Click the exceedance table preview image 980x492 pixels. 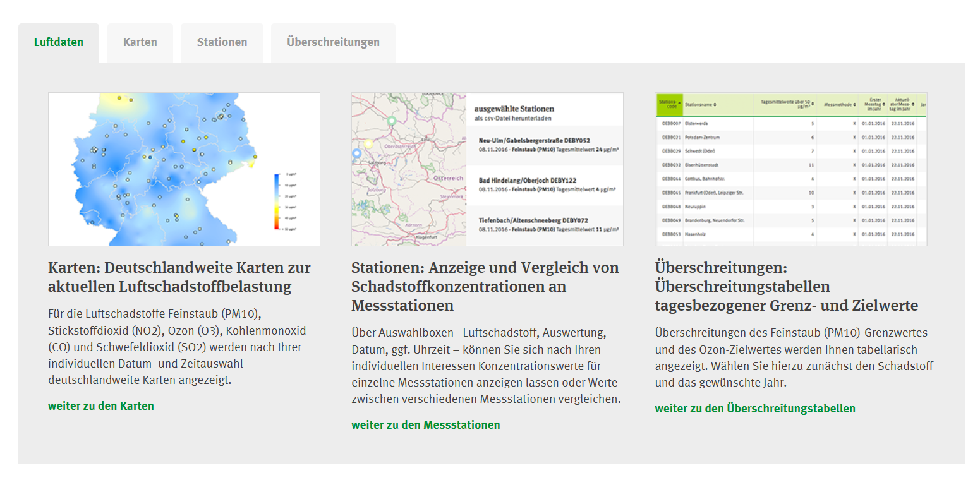click(x=790, y=169)
